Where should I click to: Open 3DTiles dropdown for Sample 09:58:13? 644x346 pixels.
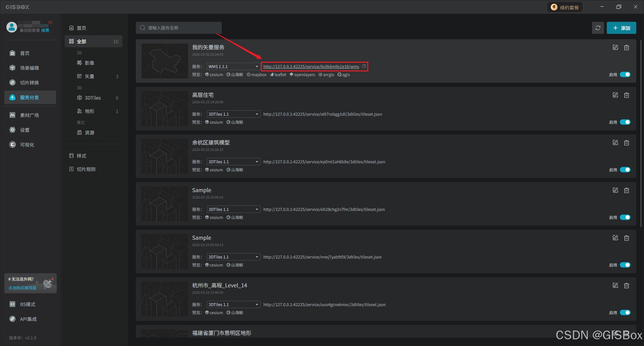pyautogui.click(x=233, y=257)
